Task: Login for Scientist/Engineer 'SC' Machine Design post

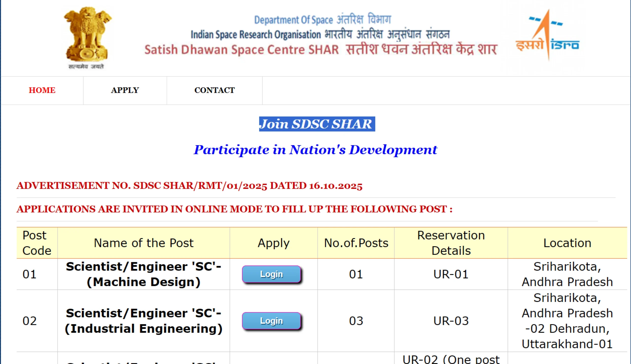Action: pos(271,274)
